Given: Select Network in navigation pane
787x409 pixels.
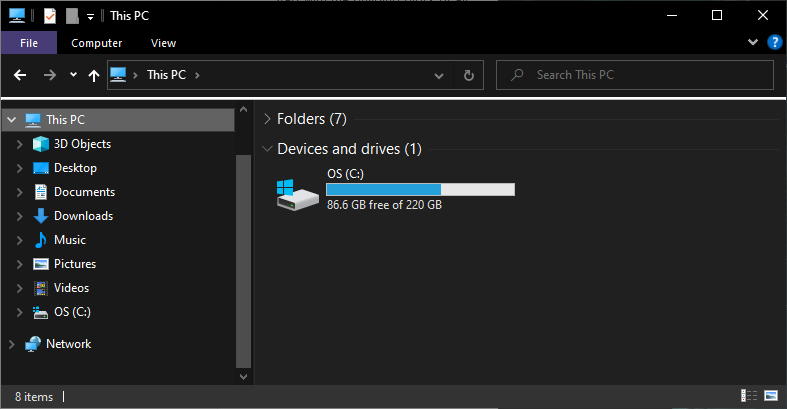Looking at the screenshot, I should click(x=68, y=344).
